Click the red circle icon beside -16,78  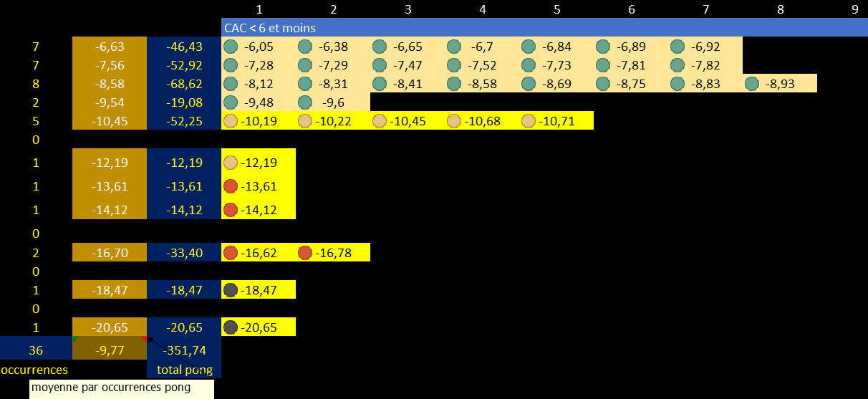(304, 252)
